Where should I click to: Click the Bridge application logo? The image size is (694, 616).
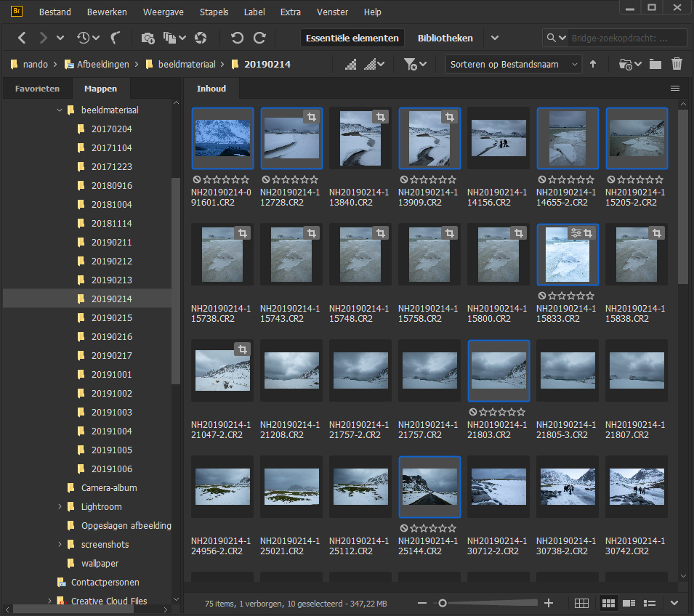click(17, 11)
